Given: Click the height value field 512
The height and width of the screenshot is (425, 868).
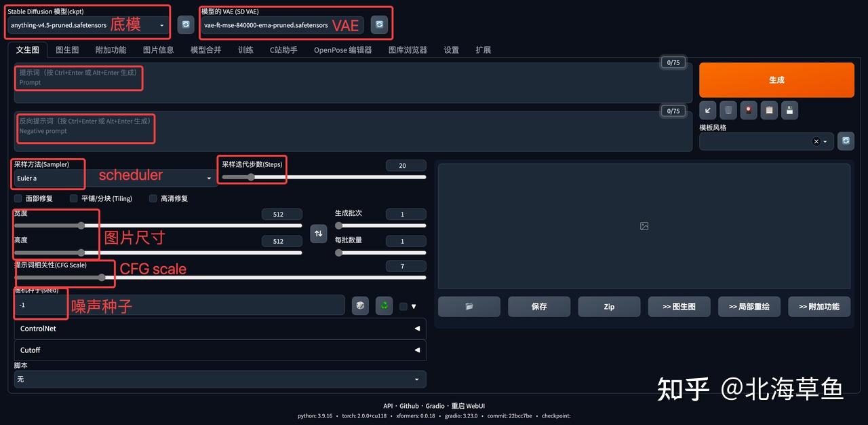Looking at the screenshot, I should (282, 241).
